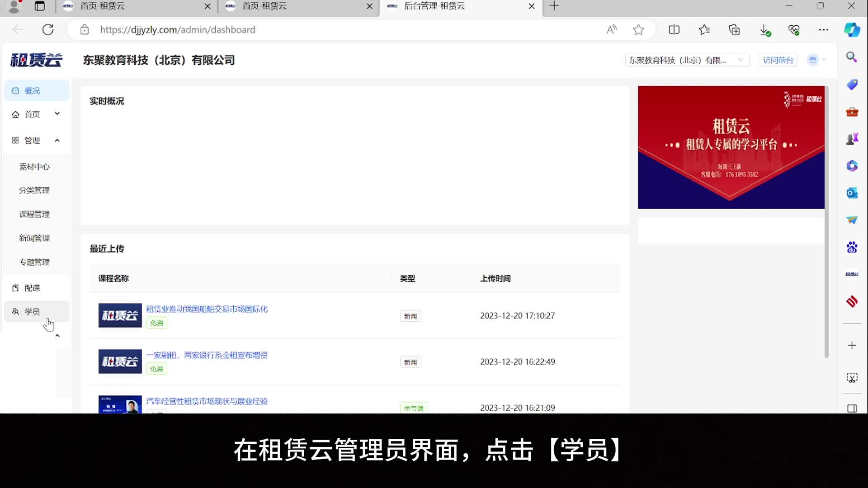Screen dimensions: 868x488
Task: Close the 后台管理-租赁云 tab
Action: [x=532, y=6]
